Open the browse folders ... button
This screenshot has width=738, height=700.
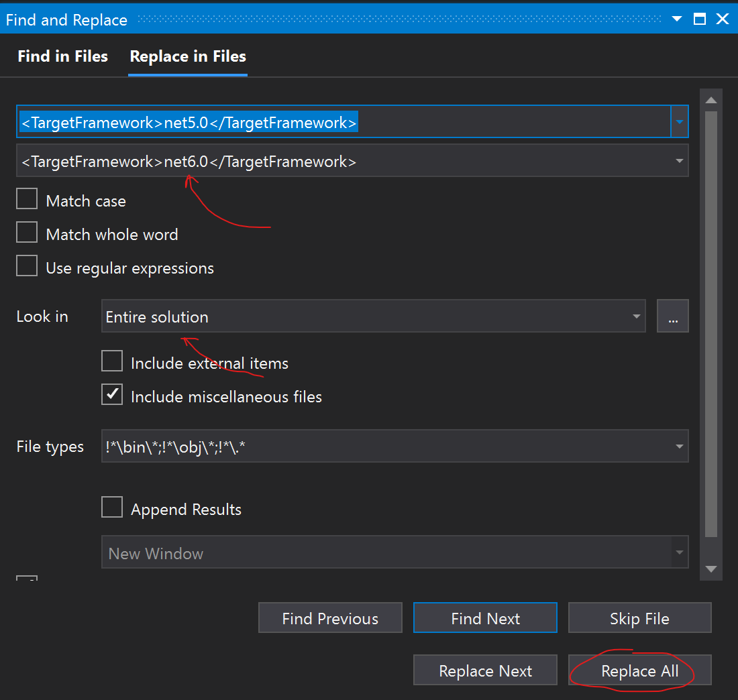(673, 316)
